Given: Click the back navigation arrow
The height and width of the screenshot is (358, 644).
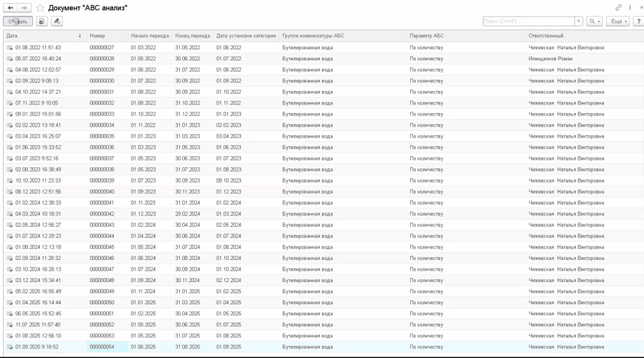Looking at the screenshot, I should 11,8.
